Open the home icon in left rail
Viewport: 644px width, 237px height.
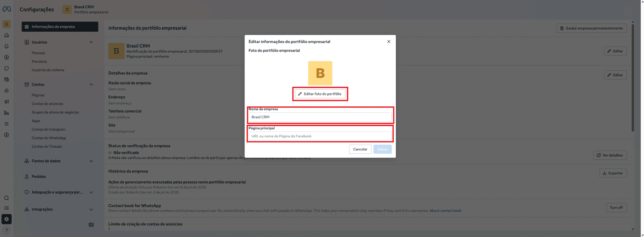click(6, 35)
